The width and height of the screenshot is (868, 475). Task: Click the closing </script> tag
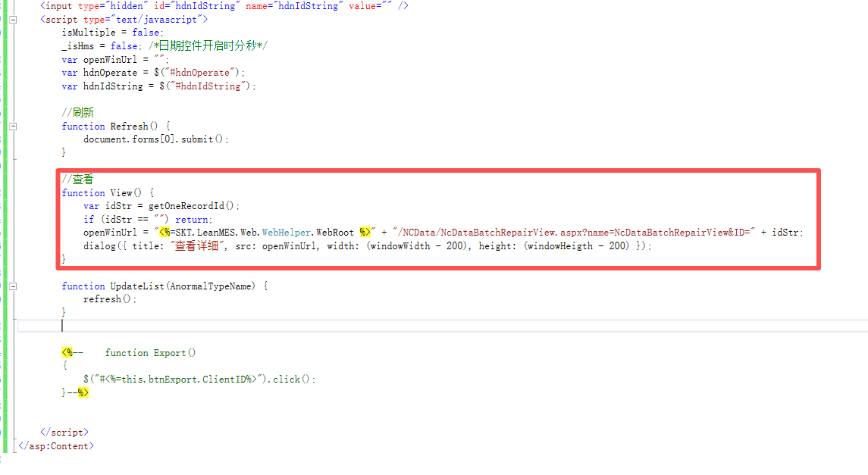pos(64,433)
